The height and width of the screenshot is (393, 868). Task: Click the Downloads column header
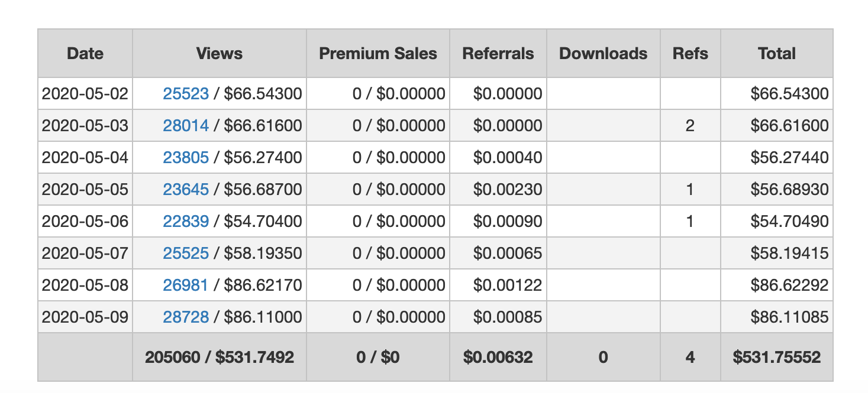point(603,54)
